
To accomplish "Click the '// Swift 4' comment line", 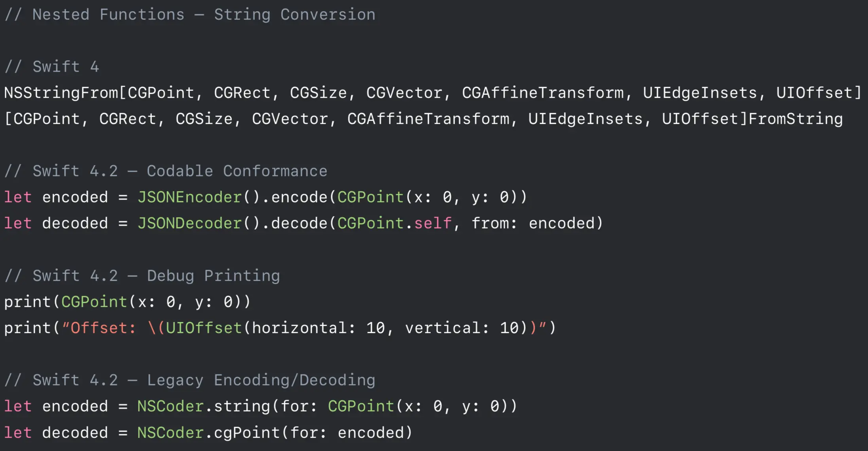I will pyautogui.click(x=51, y=66).
